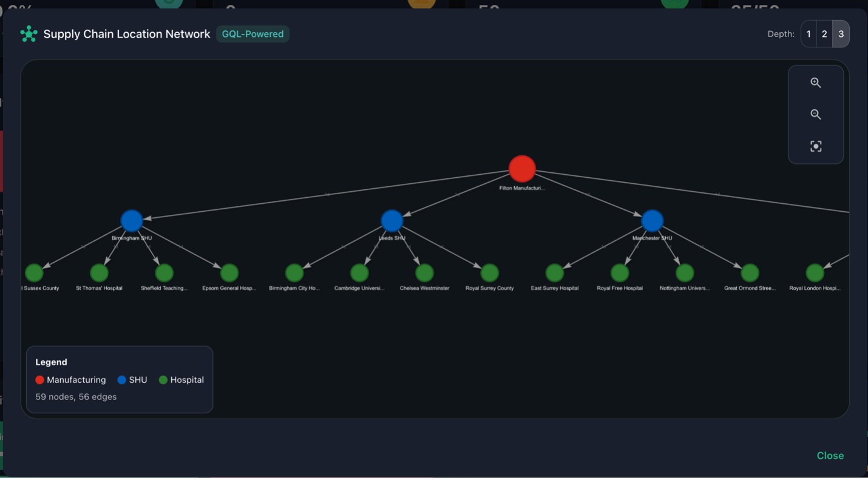The width and height of the screenshot is (868, 480).
Task: Select the red Filton Manufacturing node
Action: point(522,169)
